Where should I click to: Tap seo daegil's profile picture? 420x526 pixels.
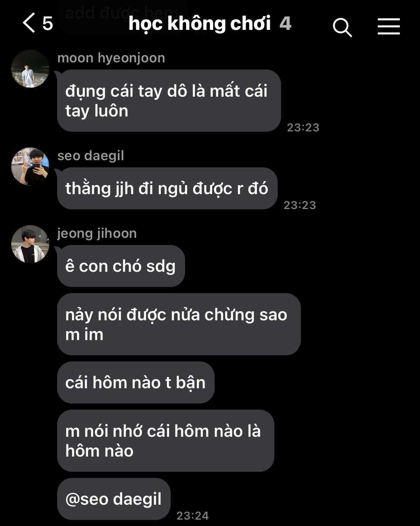click(x=30, y=166)
